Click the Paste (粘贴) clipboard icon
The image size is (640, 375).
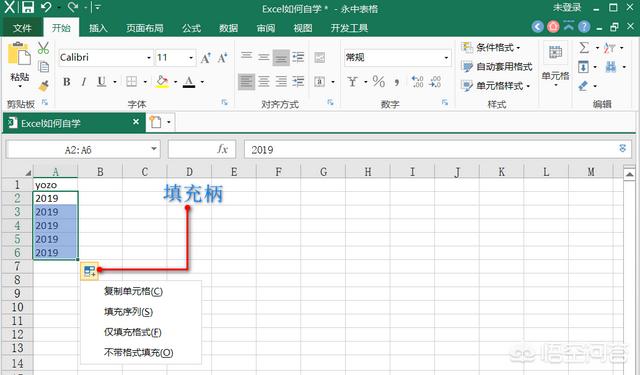[x=19, y=53]
